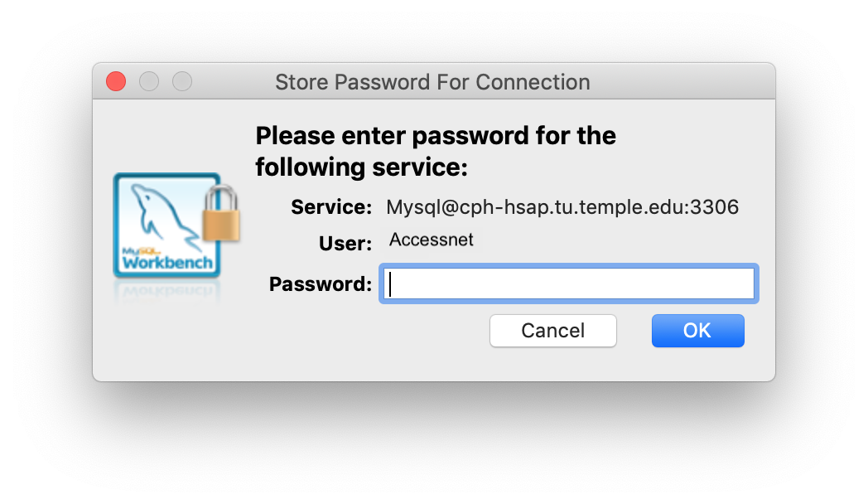
Task: Click the 'following service:' heading line
Action: click(x=361, y=167)
